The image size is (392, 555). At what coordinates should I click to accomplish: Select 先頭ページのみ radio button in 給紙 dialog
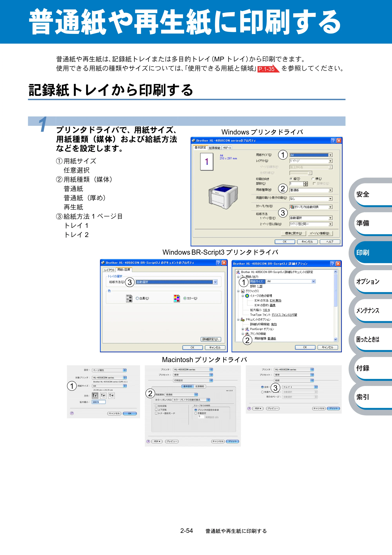click(262, 392)
